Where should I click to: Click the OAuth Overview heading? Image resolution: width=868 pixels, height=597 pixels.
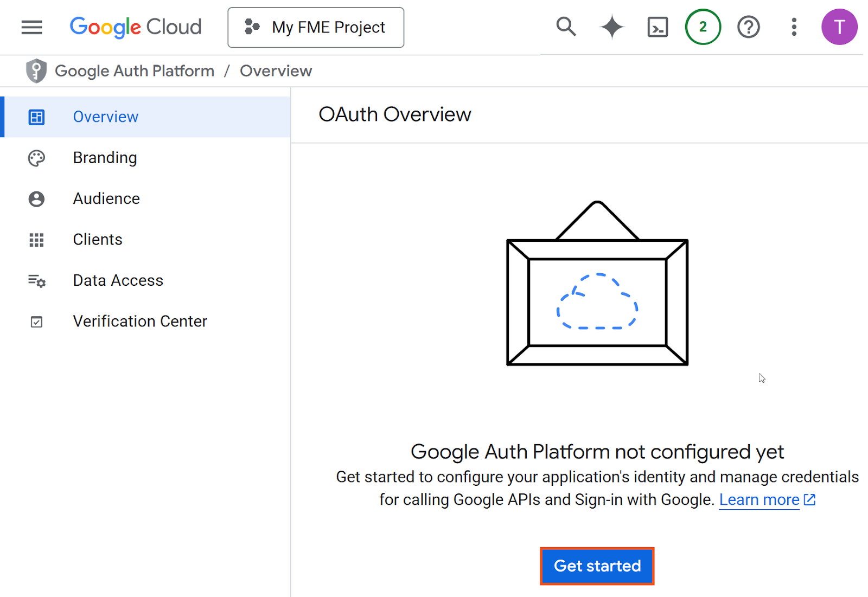[x=395, y=114]
